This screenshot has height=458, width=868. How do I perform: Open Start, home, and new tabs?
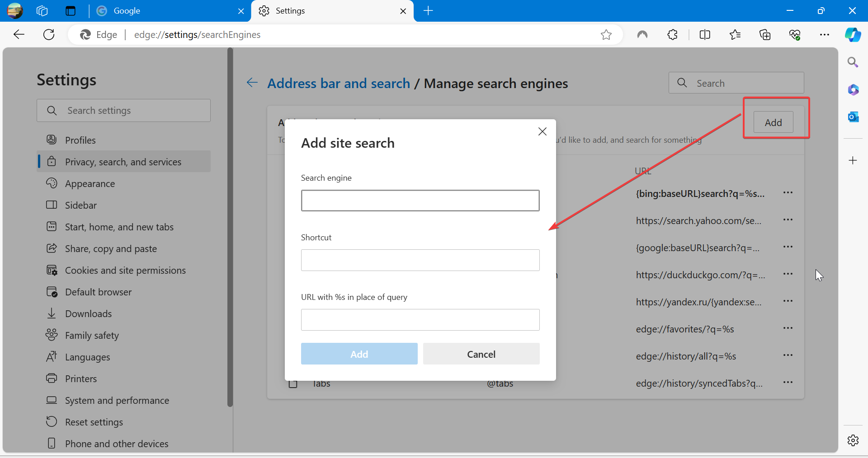(123, 227)
